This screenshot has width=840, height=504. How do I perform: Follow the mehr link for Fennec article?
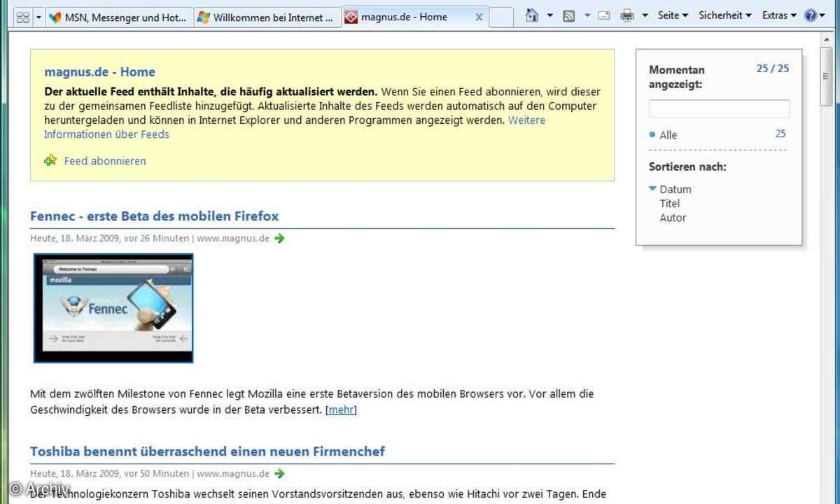tap(341, 409)
